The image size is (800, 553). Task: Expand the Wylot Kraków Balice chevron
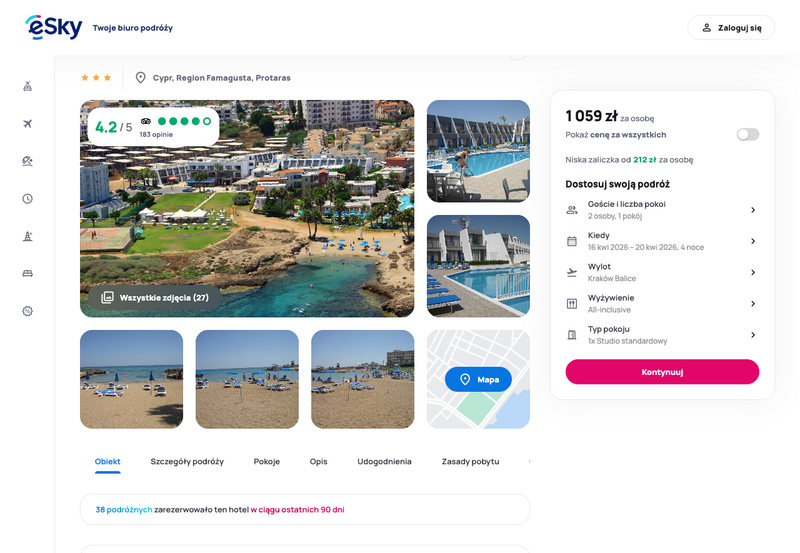pos(752,272)
